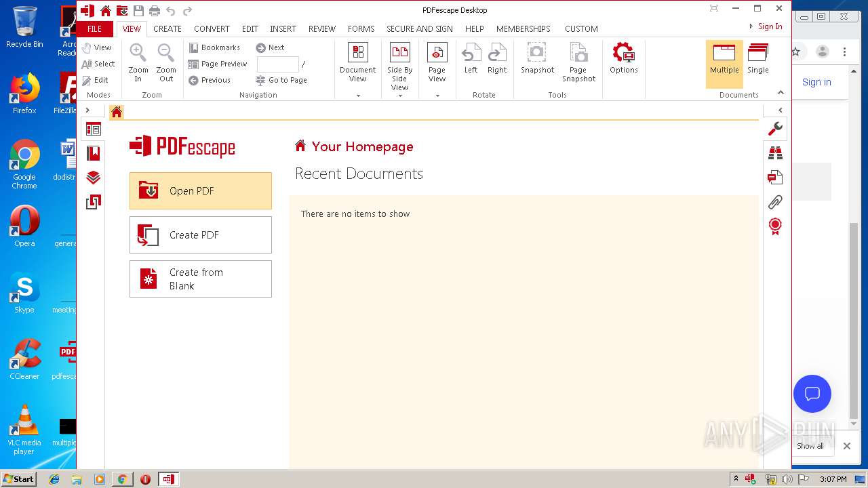Click Go to Page button

coord(281,80)
